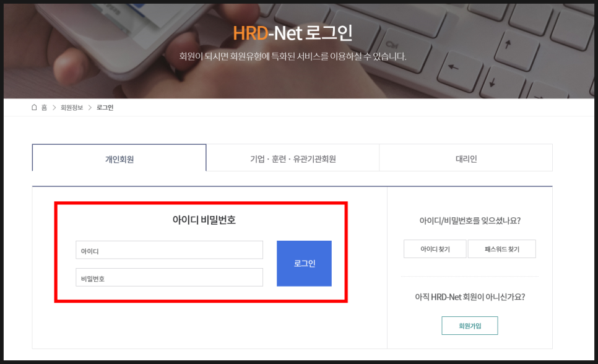Click the home icon in breadcrumb
This screenshot has width=598, height=364.
(x=34, y=108)
